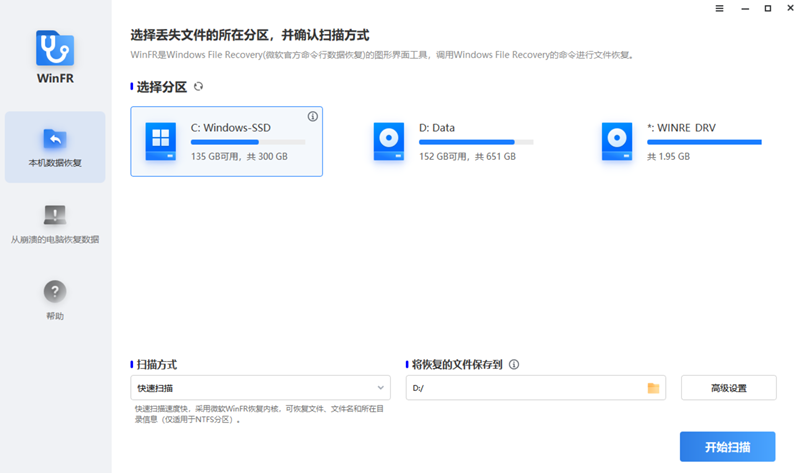The width and height of the screenshot is (800, 473).
Task: Click the WINRE_DRV usage bar
Action: pyautogui.click(x=704, y=142)
